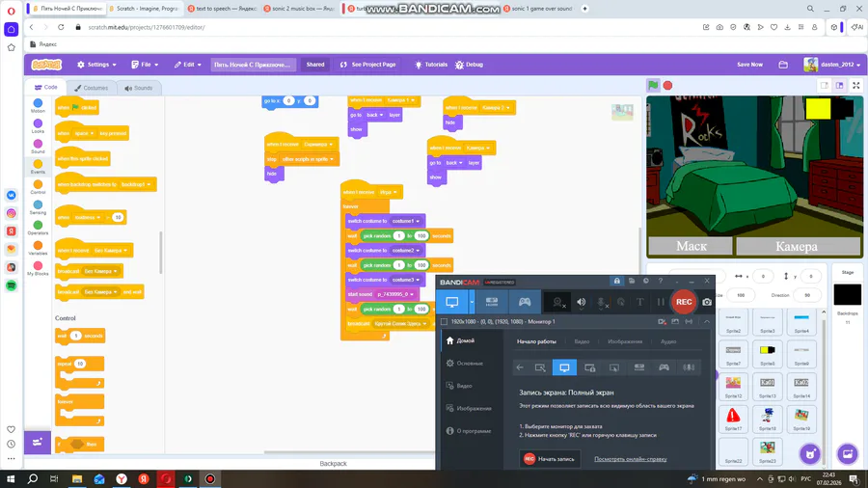Pause recording in Bandicam toolbar
This screenshot has height=488, width=868.
point(661,302)
